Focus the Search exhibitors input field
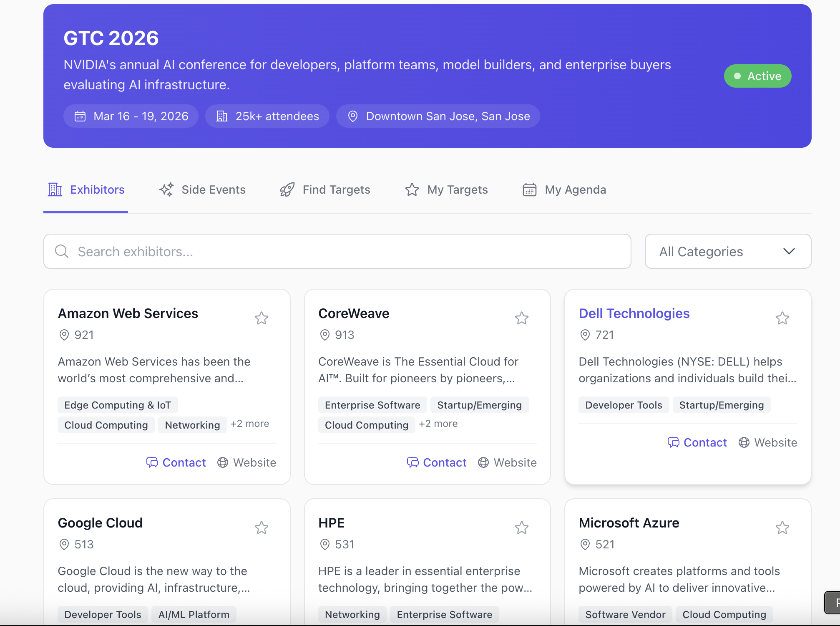The width and height of the screenshot is (840, 626). (346, 251)
